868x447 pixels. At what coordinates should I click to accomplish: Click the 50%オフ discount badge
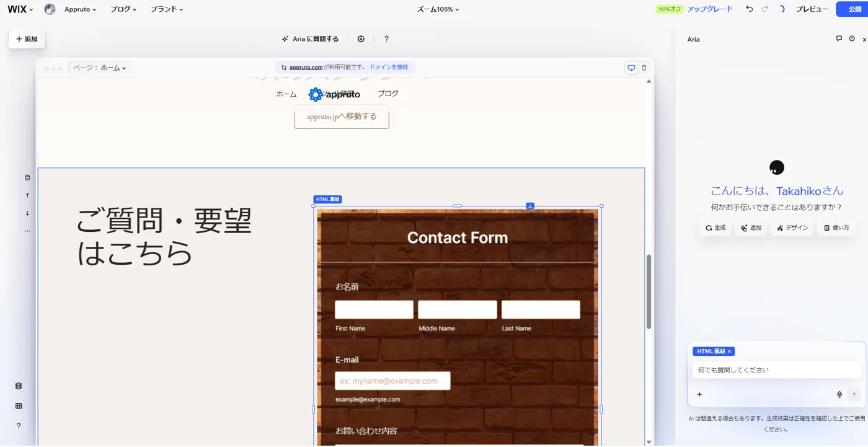point(670,9)
